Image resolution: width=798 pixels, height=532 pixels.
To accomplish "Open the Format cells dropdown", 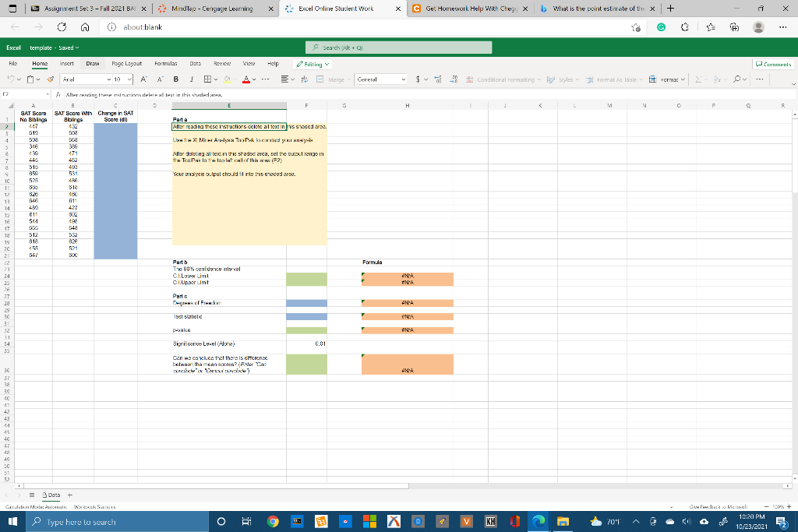I will tap(667, 79).
